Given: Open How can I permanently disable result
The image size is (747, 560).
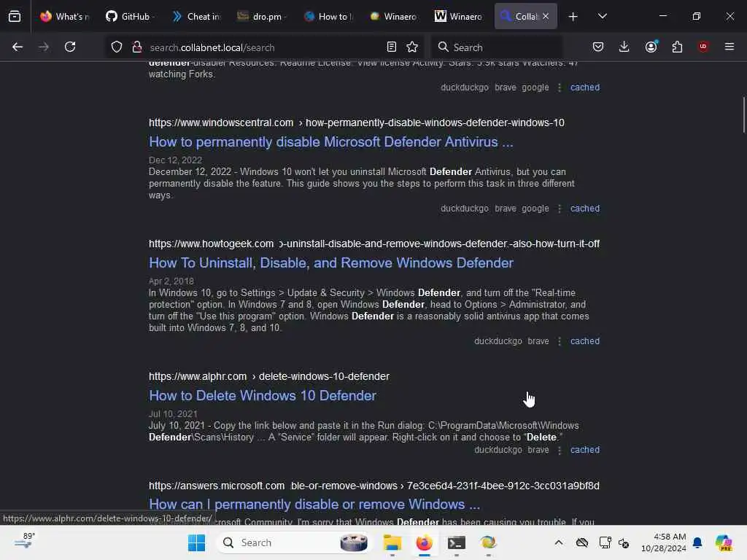Looking at the screenshot, I should pos(314,505).
